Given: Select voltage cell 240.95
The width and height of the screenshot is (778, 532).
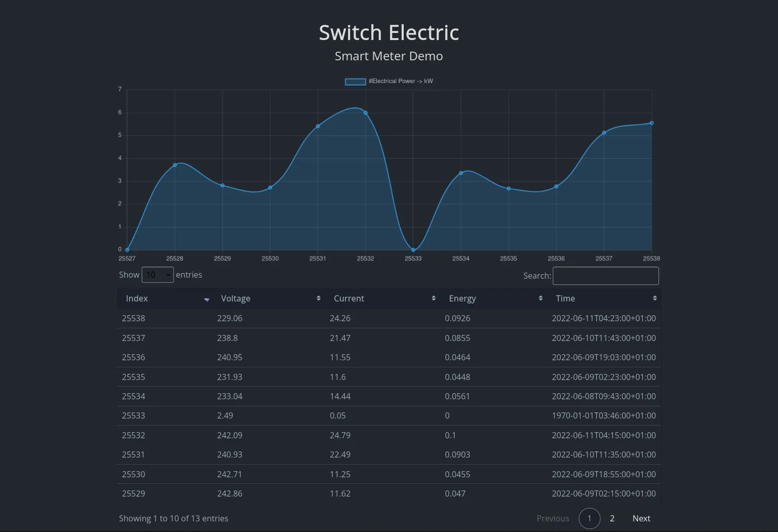Looking at the screenshot, I should click(230, 357).
